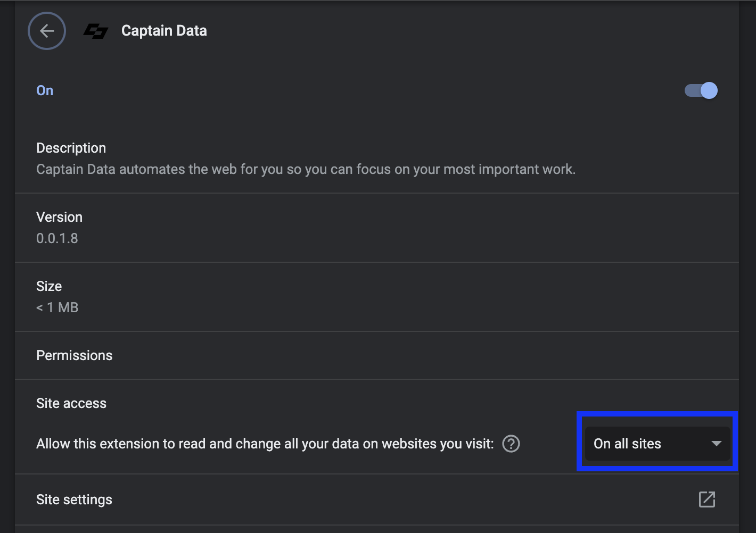Image resolution: width=756 pixels, height=533 pixels.
Task: Click the Captain Data extension logo
Action: pos(96,31)
